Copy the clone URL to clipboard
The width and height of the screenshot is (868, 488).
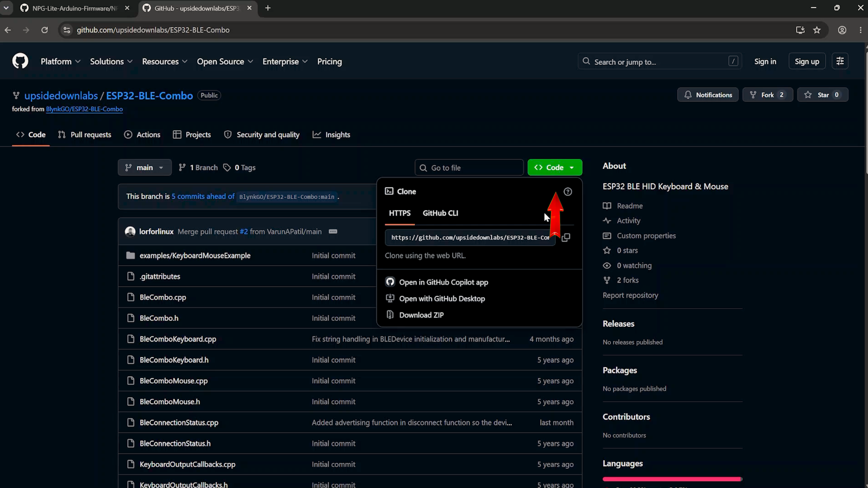566,237
